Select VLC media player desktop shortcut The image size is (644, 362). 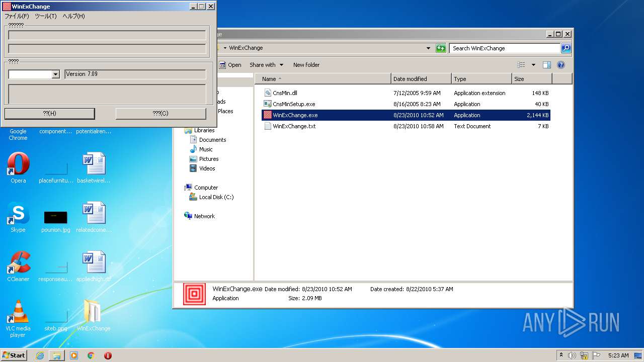(18, 318)
